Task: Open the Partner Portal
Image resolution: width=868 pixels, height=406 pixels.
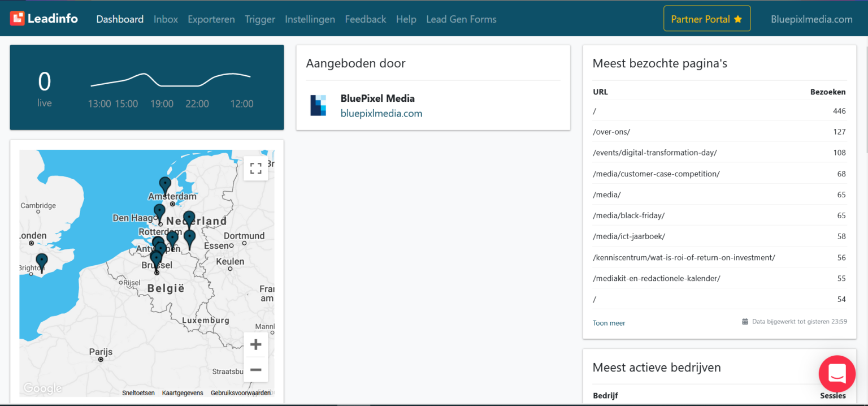Action: [x=707, y=19]
